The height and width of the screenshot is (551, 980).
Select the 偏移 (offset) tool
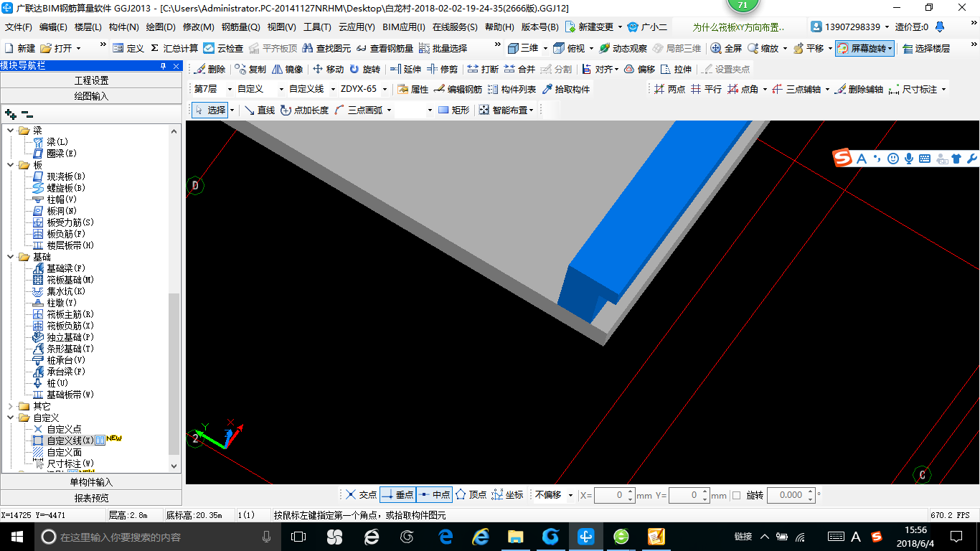click(640, 70)
